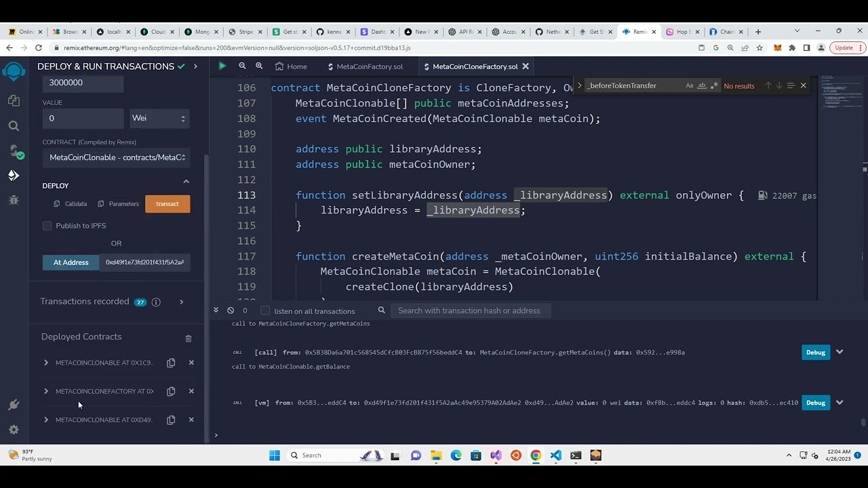Image resolution: width=868 pixels, height=488 pixels.
Task: Expand side panel arrow beside title
Action: (x=195, y=66)
